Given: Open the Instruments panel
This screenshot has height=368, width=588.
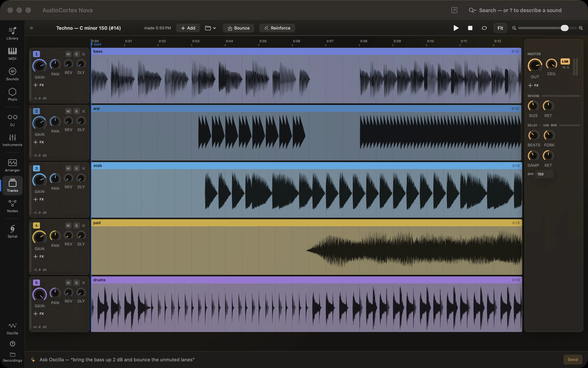Looking at the screenshot, I should [12, 140].
